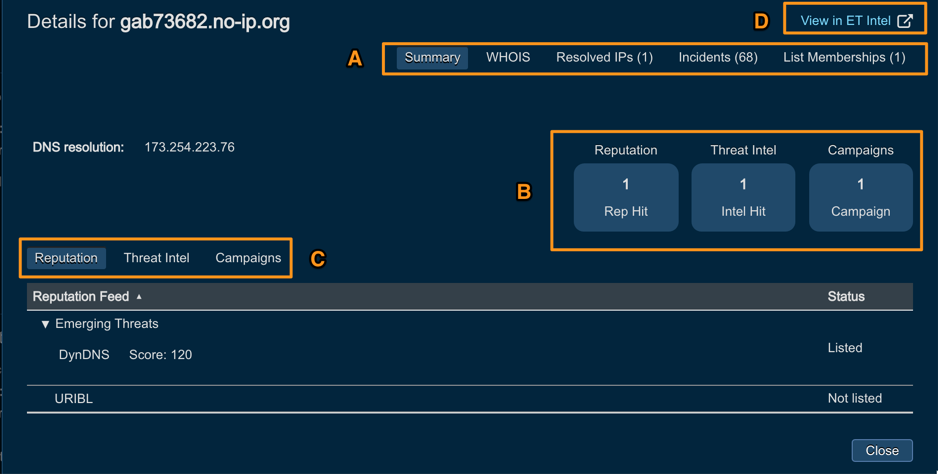Open the Incidents (68) tab
938x474 pixels.
coord(718,58)
